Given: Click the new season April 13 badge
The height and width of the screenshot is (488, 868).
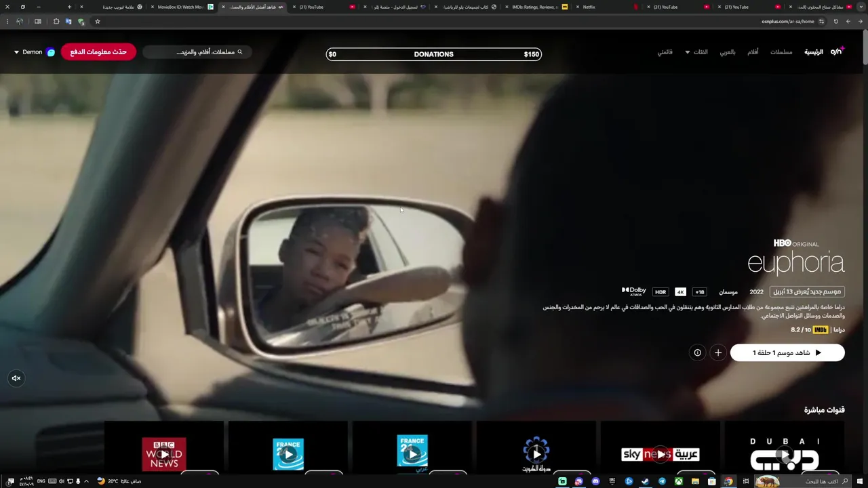Looking at the screenshot, I should [x=807, y=291].
